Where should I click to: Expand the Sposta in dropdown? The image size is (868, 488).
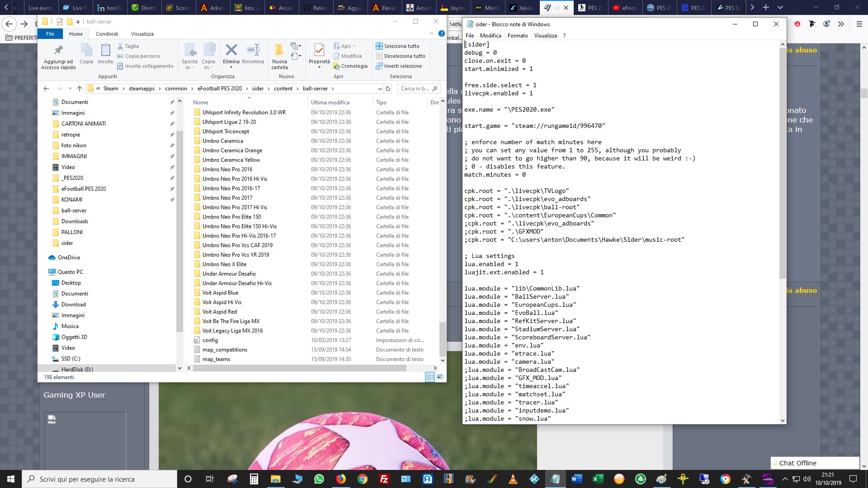click(x=190, y=67)
